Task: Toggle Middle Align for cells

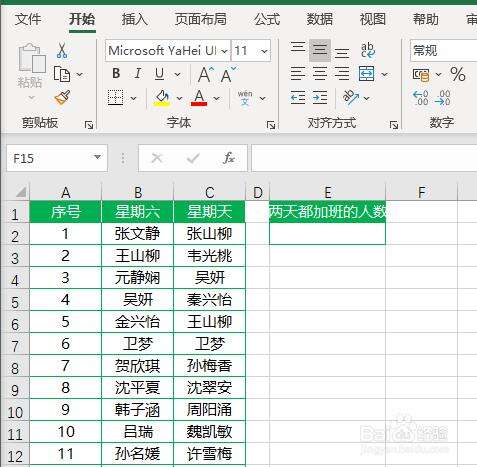Action: coord(320,50)
